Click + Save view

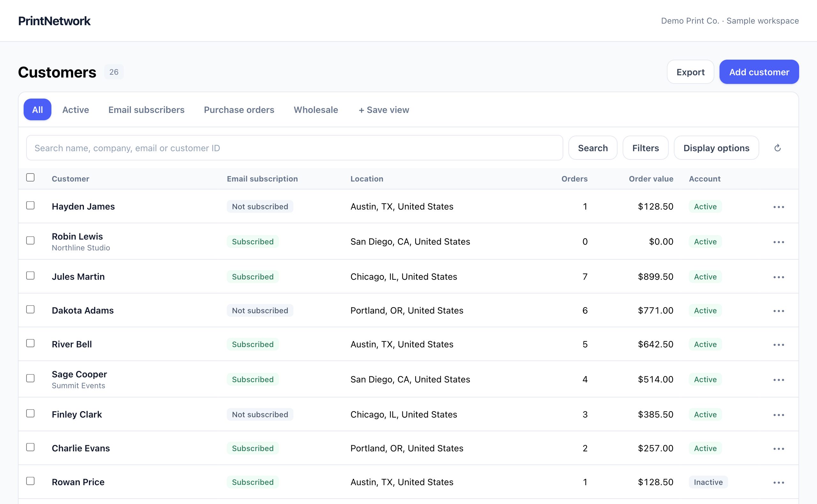click(x=384, y=110)
